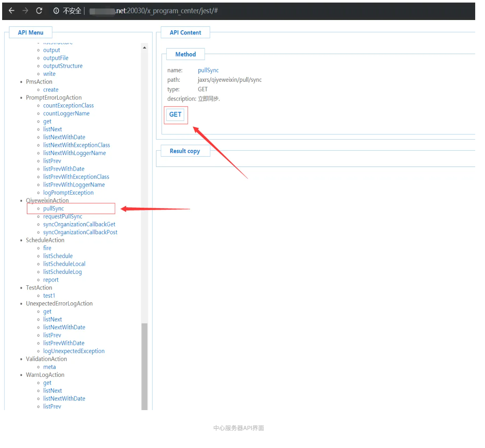This screenshot has height=448, width=485.
Task: Click the browser address bar URL
Action: click(x=166, y=11)
